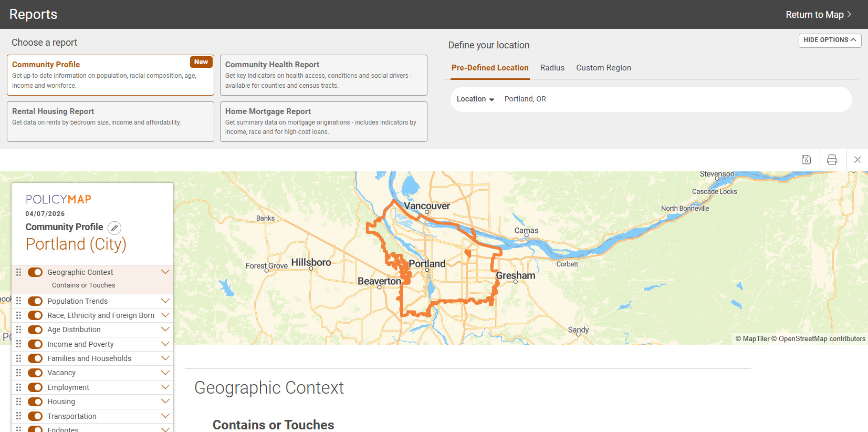
Task: Click the print report icon
Action: coord(832,160)
